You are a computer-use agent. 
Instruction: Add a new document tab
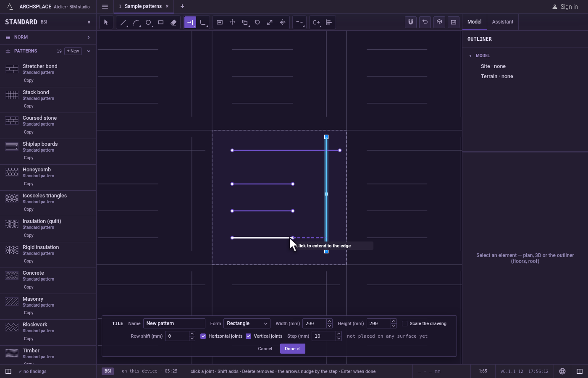[182, 6]
